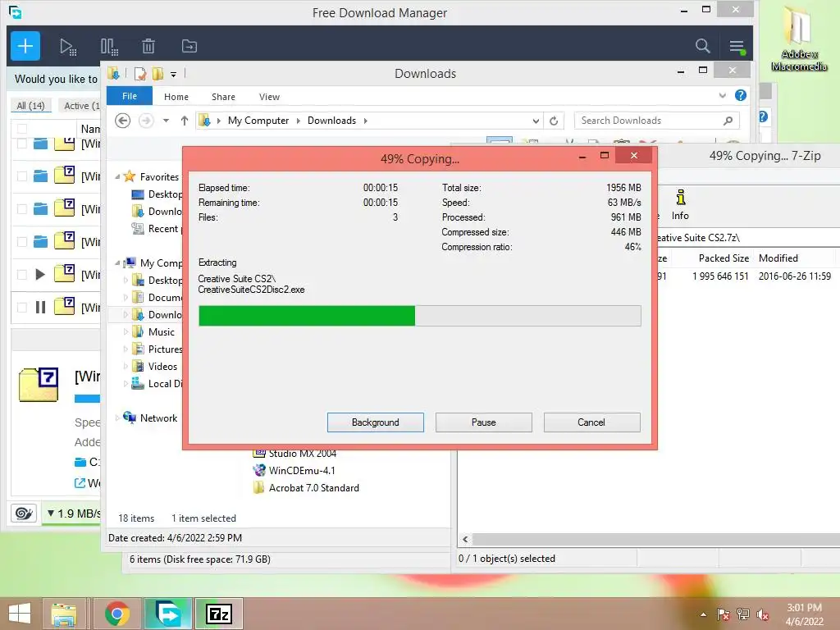Click the pause icon in the download list

40,307
